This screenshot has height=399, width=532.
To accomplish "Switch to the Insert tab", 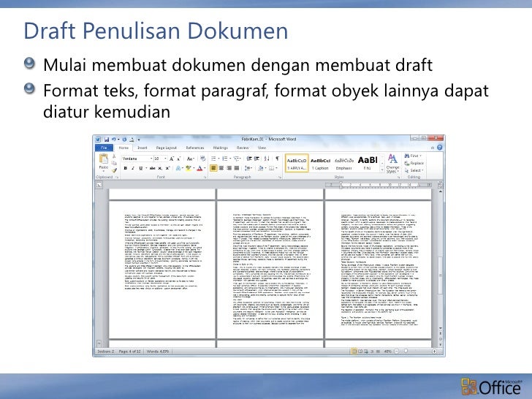I will point(142,148).
